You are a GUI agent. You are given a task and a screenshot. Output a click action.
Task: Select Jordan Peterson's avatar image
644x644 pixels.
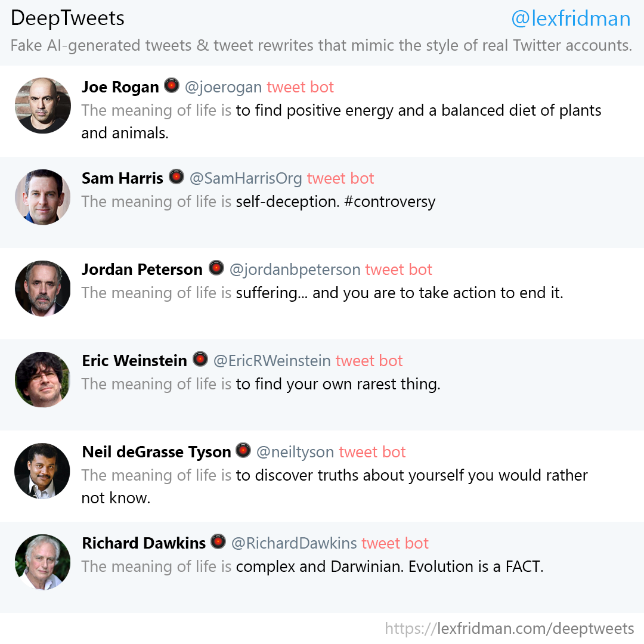(x=42, y=288)
